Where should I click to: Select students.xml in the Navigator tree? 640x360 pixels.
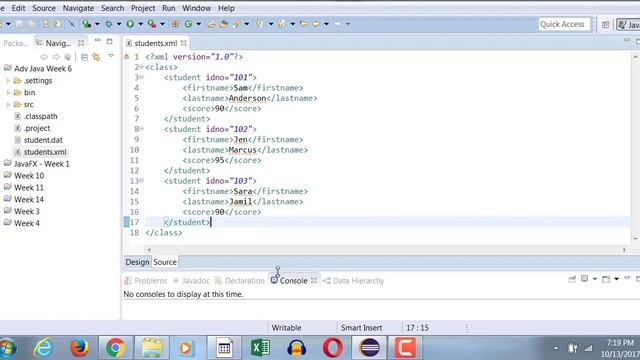click(x=40, y=152)
